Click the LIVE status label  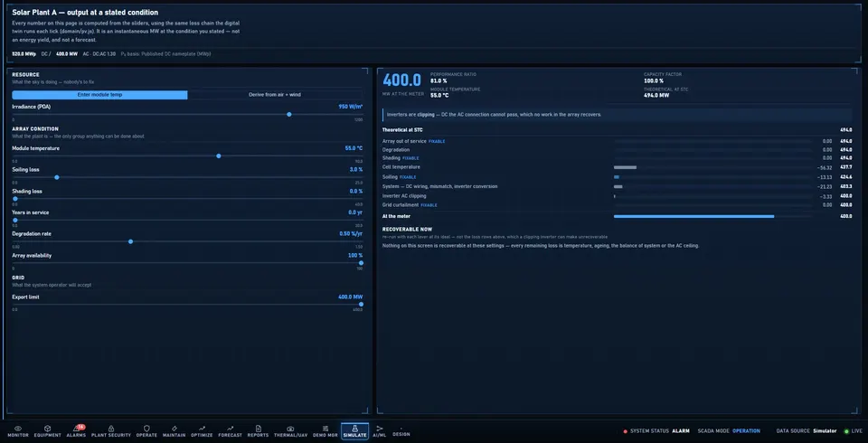click(x=857, y=431)
